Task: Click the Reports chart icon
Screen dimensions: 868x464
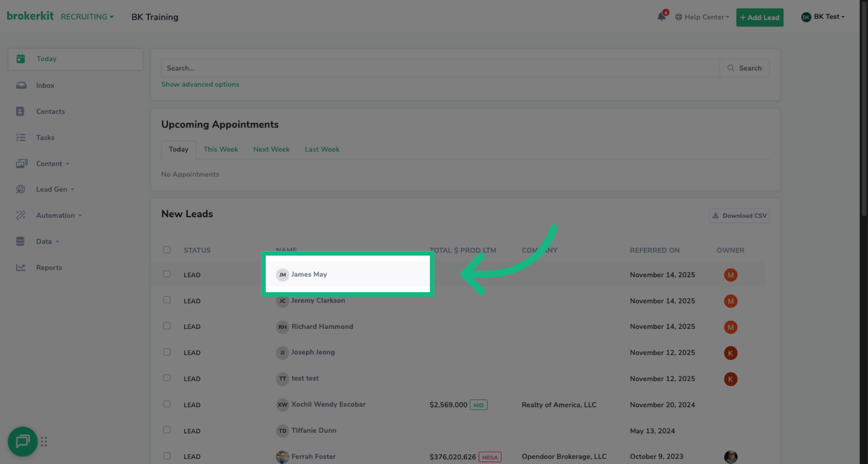Action: [21, 268]
